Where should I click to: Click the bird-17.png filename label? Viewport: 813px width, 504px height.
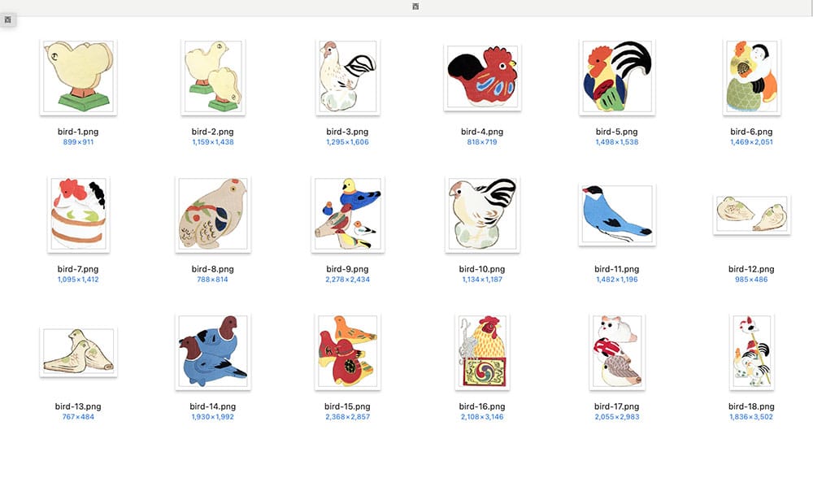tap(617, 406)
